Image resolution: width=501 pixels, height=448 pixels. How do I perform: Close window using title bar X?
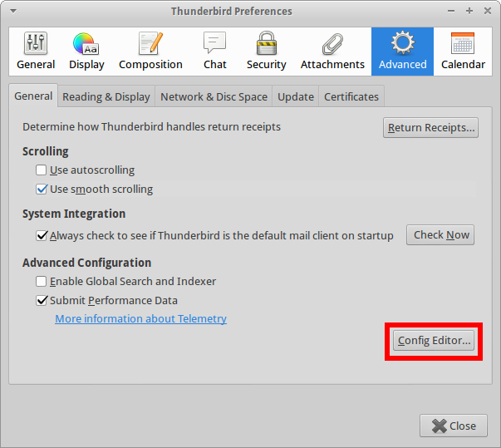pos(488,11)
